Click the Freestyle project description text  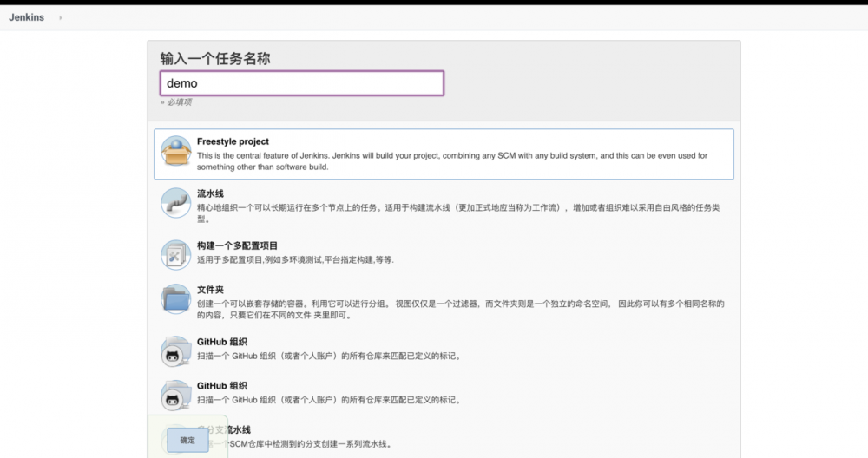(452, 161)
